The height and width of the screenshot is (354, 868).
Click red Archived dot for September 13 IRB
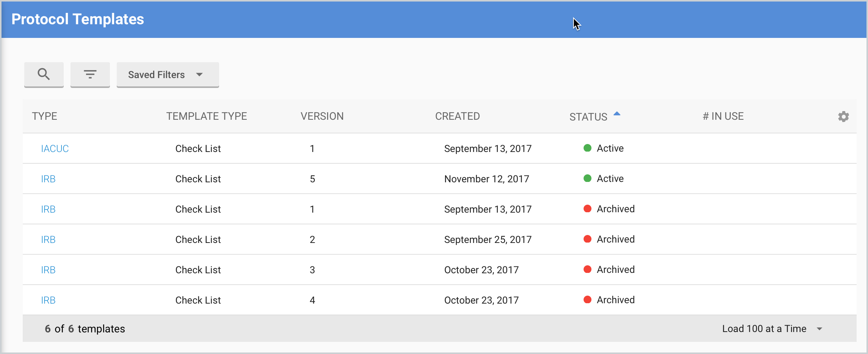pyautogui.click(x=587, y=209)
